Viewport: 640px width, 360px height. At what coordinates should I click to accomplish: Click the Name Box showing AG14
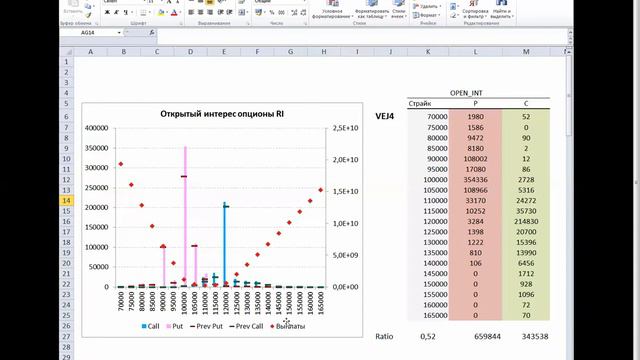[x=88, y=32]
